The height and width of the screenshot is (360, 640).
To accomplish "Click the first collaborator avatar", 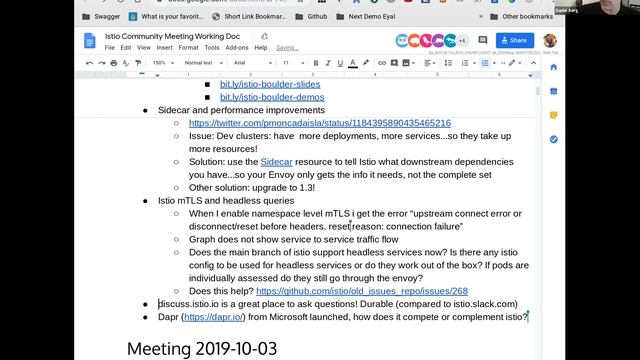I will click(x=402, y=40).
